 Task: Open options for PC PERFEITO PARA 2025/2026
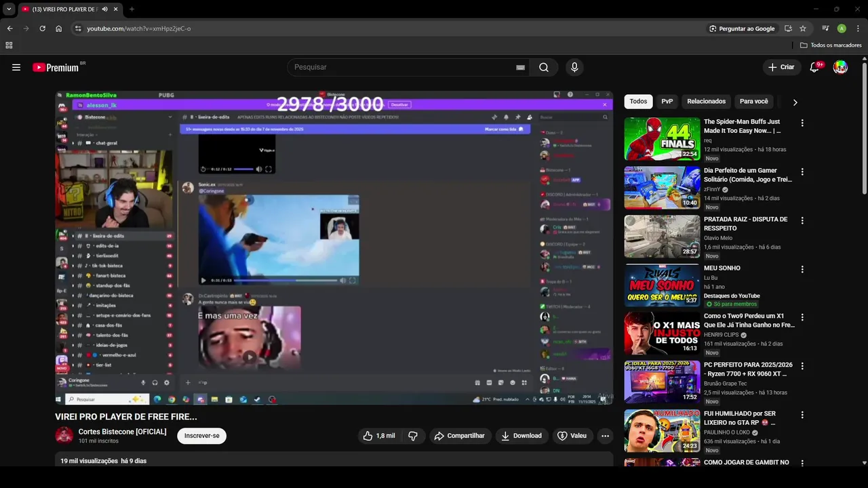point(802,366)
